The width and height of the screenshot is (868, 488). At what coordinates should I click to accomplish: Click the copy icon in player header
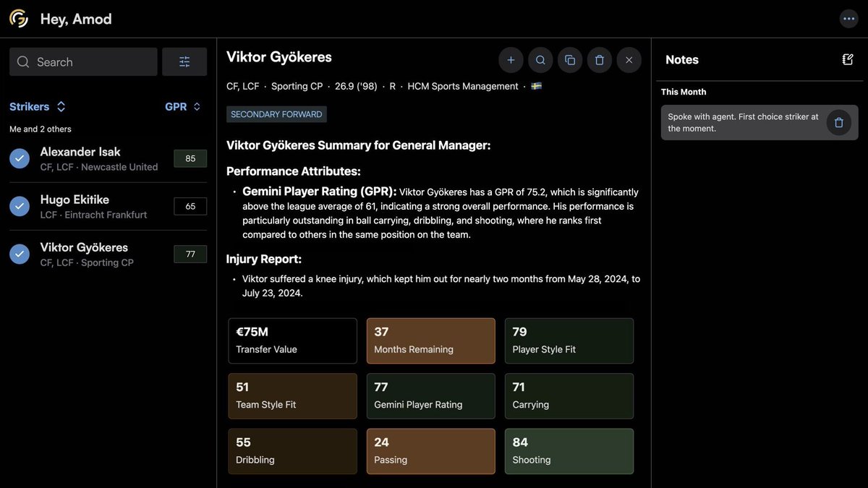pyautogui.click(x=570, y=60)
